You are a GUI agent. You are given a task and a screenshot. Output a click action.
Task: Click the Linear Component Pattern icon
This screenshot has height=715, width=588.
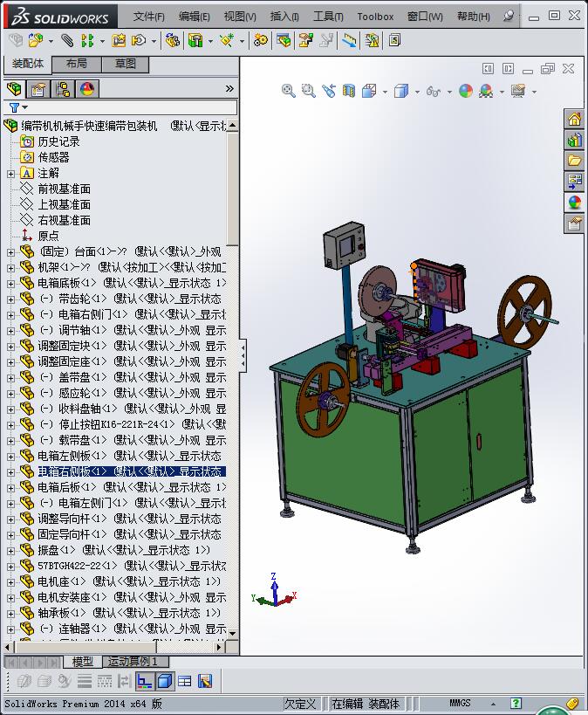click(87, 41)
